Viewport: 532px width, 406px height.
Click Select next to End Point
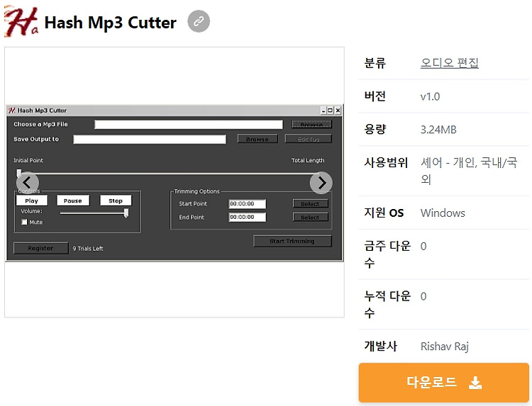coord(310,218)
